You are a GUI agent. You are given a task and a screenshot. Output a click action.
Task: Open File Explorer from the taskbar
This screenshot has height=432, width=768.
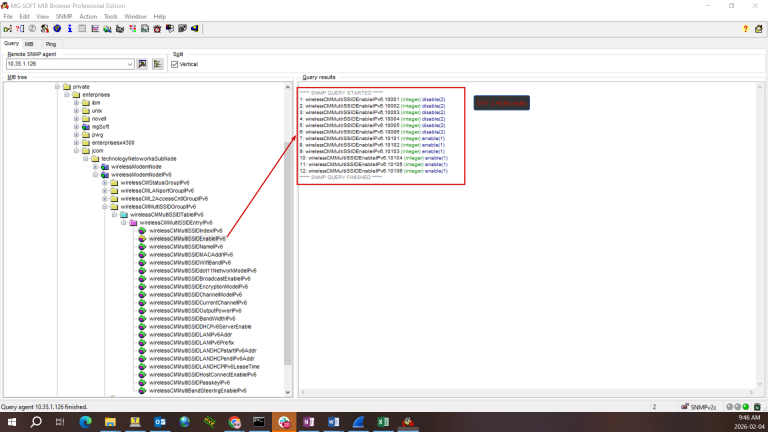(110, 422)
